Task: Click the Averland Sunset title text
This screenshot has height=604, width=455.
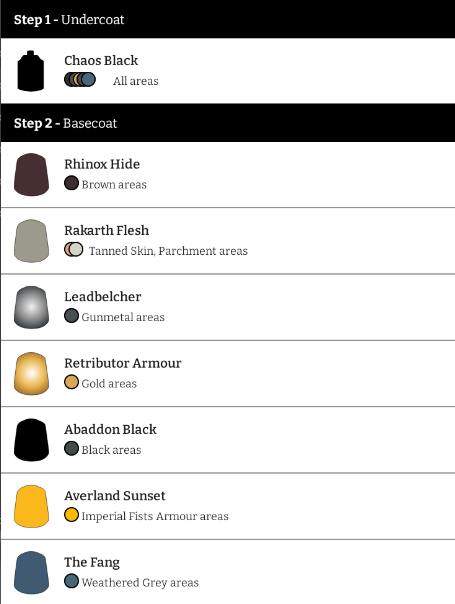Action: click(x=115, y=495)
